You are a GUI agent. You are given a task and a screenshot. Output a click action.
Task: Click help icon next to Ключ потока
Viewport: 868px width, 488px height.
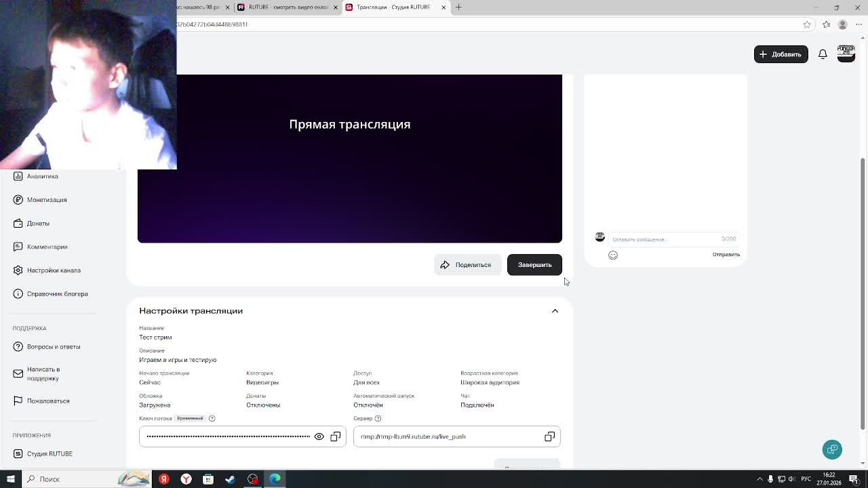pos(212,418)
